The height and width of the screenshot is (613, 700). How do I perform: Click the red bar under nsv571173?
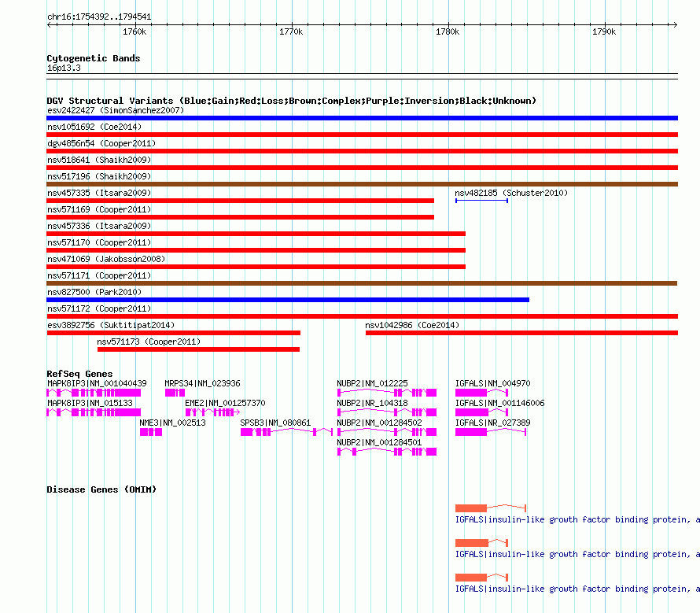(198, 349)
